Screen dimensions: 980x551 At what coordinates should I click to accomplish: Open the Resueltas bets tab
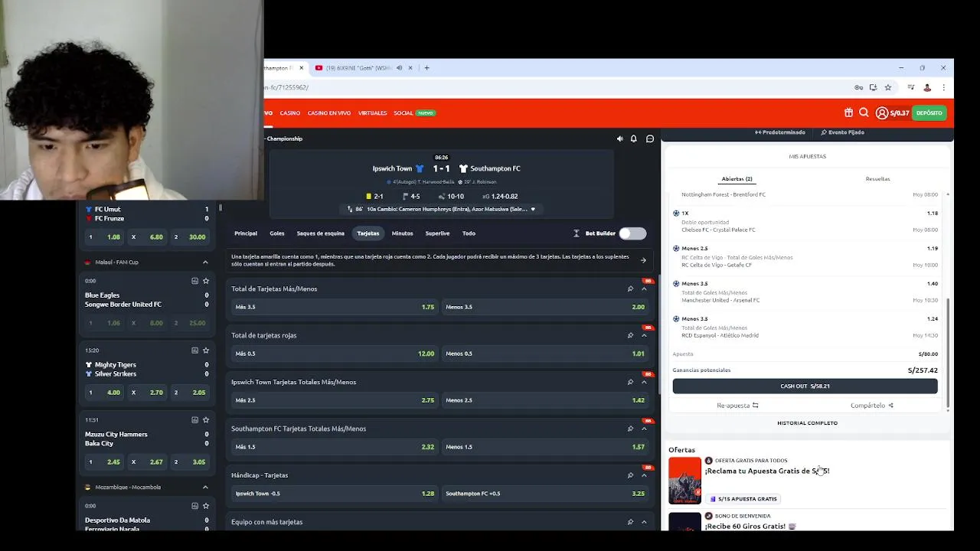coord(877,179)
